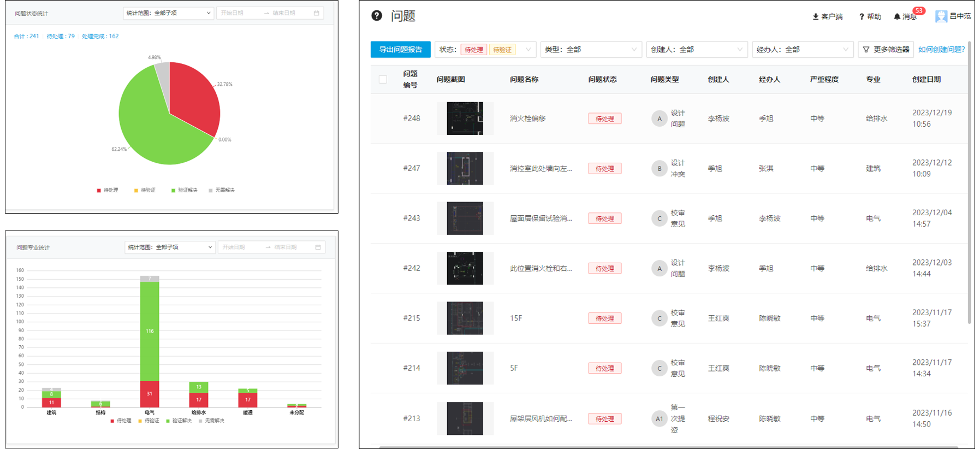Open 统计范围 dropdown in 问题状态统计 panel

(168, 13)
